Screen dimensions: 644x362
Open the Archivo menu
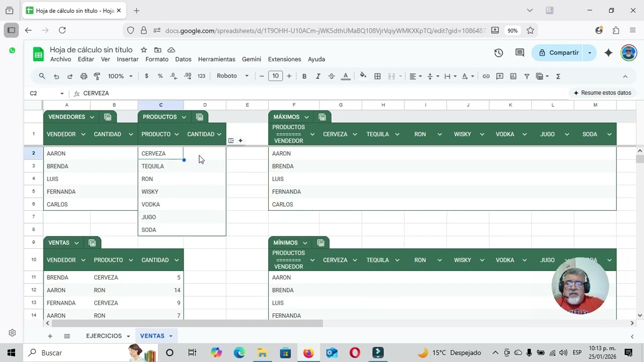[x=60, y=59]
